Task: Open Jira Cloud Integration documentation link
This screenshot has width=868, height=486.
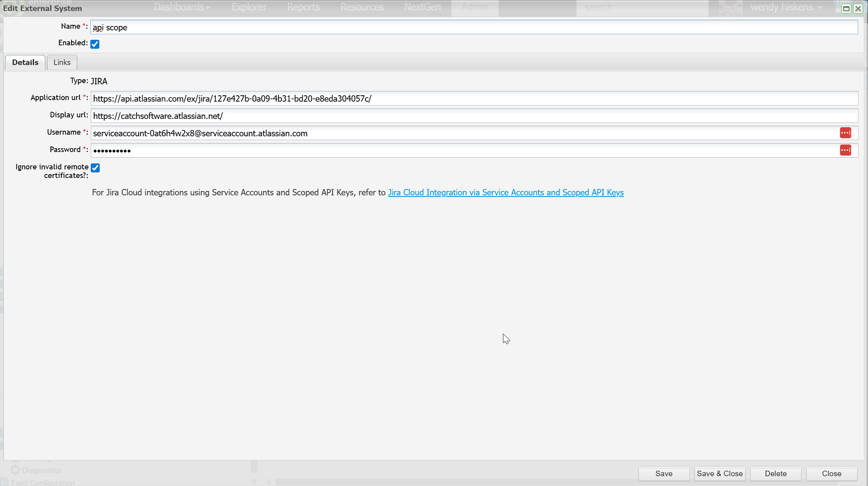Action: pyautogui.click(x=506, y=193)
